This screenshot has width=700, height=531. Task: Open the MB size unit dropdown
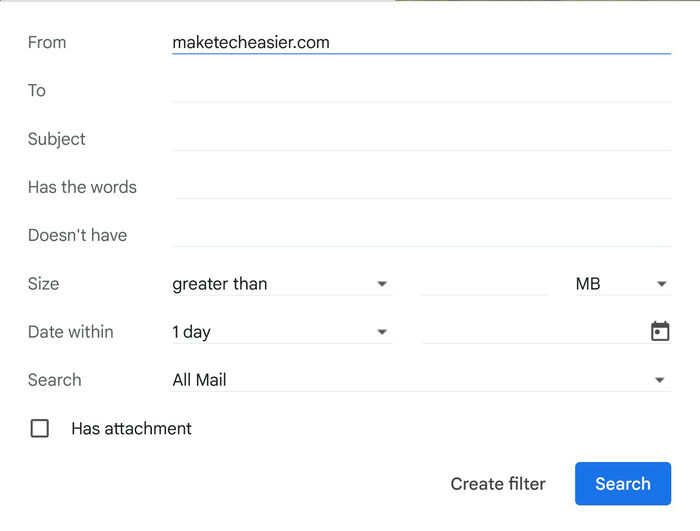point(622,284)
